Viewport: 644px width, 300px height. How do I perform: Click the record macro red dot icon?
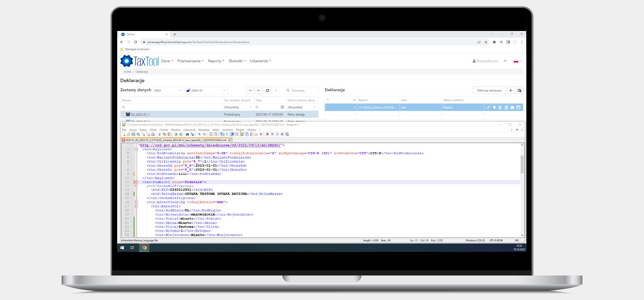[267, 134]
